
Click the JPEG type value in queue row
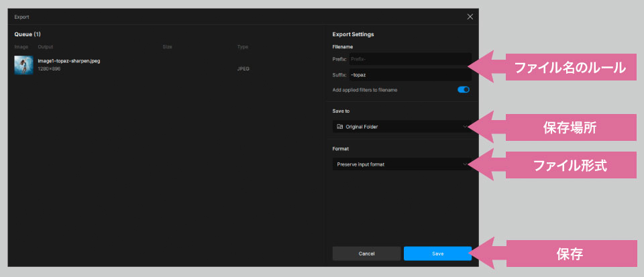243,68
